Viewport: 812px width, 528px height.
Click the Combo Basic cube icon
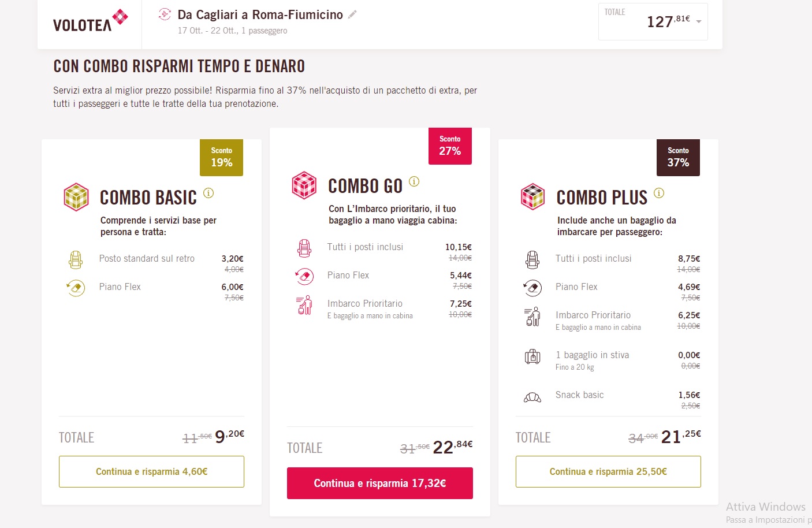coord(76,197)
